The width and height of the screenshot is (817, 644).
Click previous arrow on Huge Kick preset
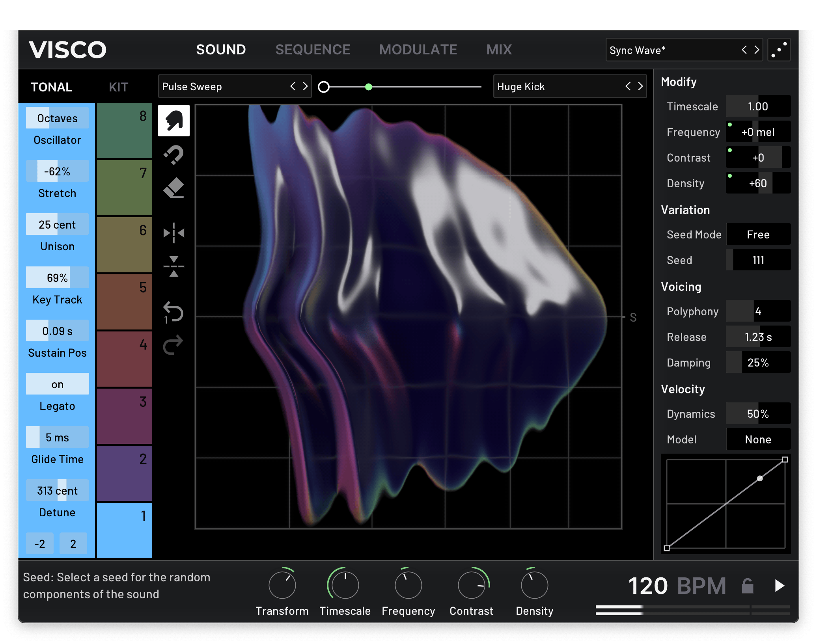(628, 86)
